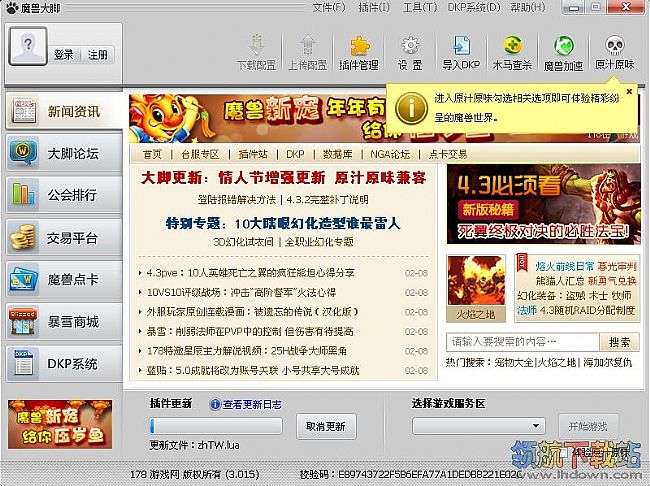Click the 下载配置 download config icon

(256, 45)
